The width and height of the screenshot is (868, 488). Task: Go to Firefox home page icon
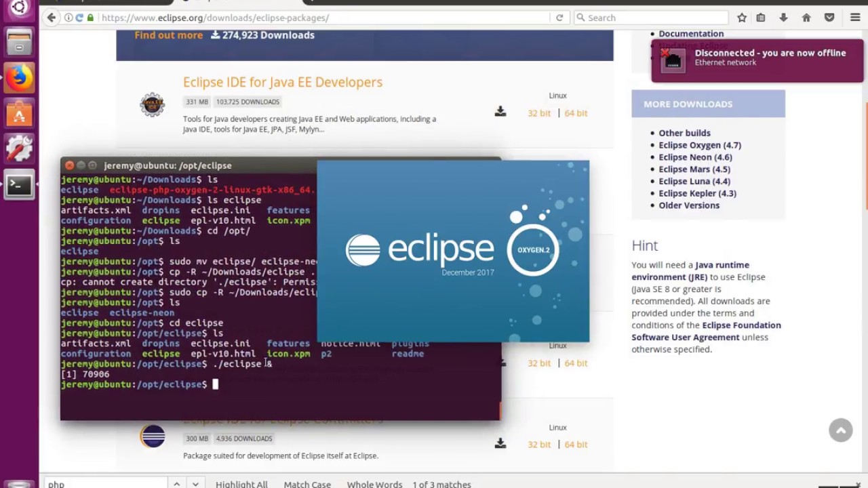tap(806, 18)
